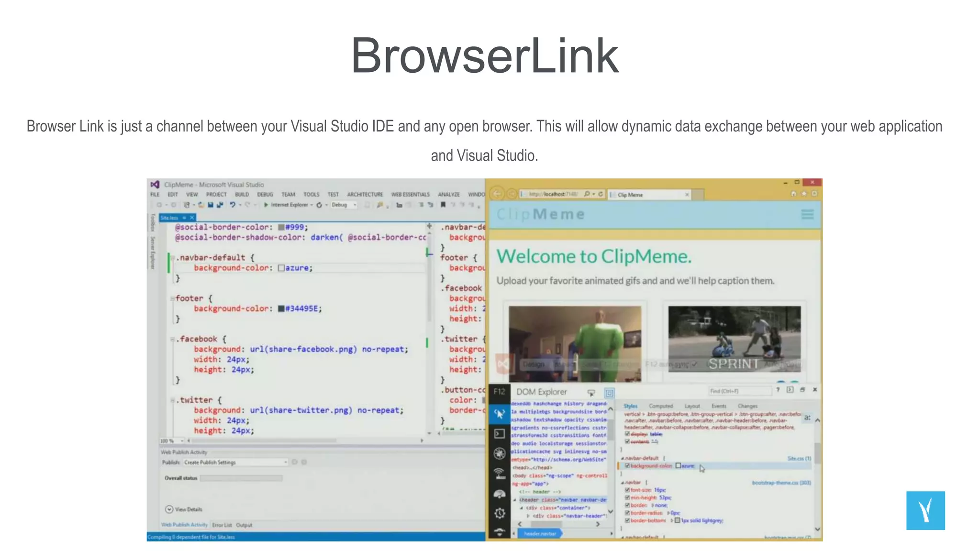Open the Console tool in F12 sidebar
The image size is (980, 551).
coord(500,434)
